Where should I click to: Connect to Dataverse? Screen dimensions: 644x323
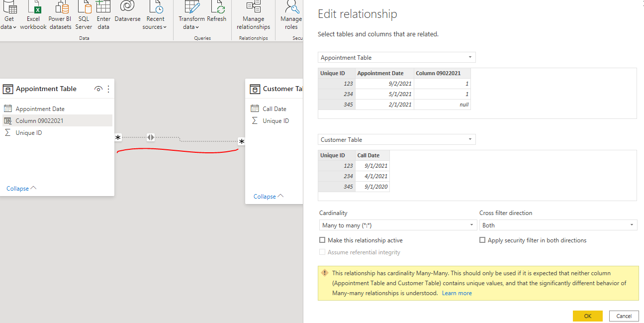point(127,12)
